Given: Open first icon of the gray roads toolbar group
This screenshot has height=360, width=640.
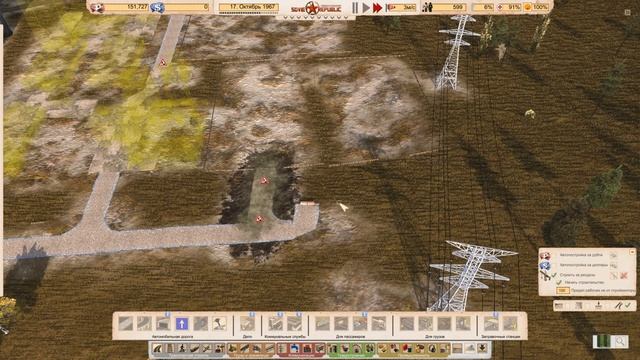Looking at the screenshot, I should pyautogui.click(x=158, y=348).
